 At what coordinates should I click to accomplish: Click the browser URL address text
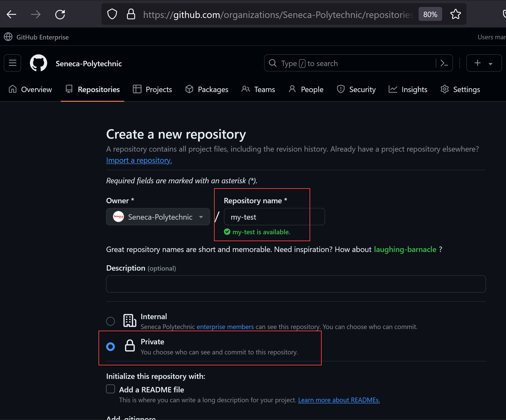pos(278,15)
